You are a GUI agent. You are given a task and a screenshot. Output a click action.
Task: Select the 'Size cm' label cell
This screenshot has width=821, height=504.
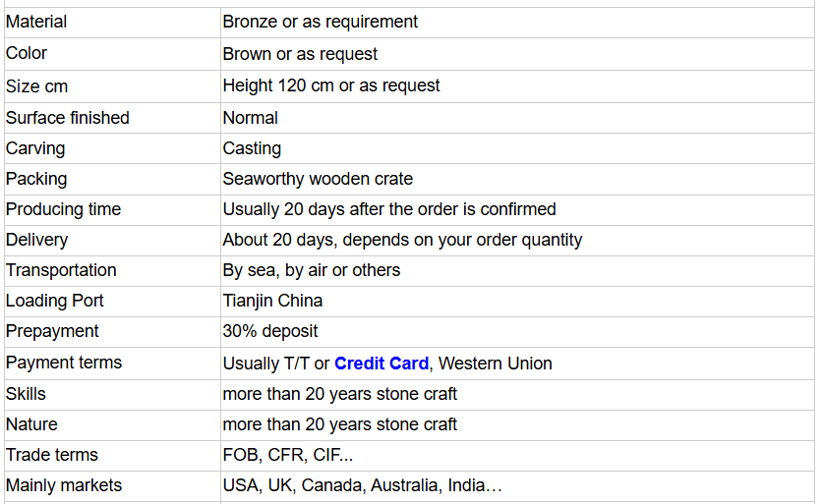pos(112,86)
